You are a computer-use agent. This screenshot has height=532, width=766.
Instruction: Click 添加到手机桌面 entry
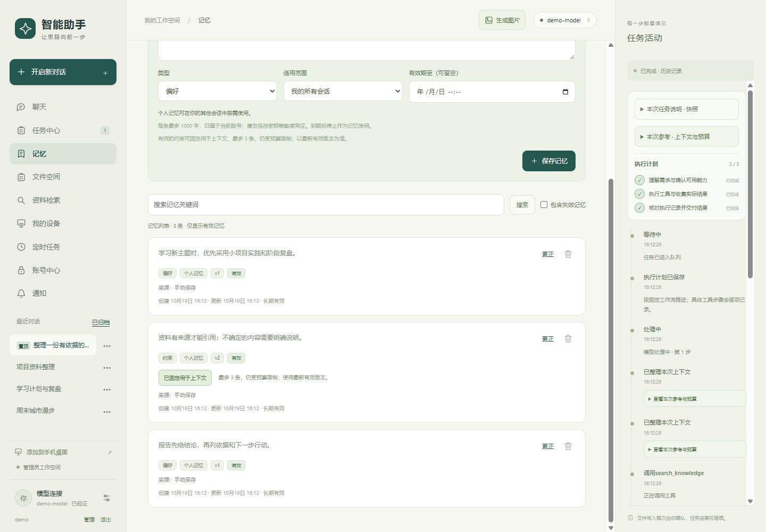point(63,452)
